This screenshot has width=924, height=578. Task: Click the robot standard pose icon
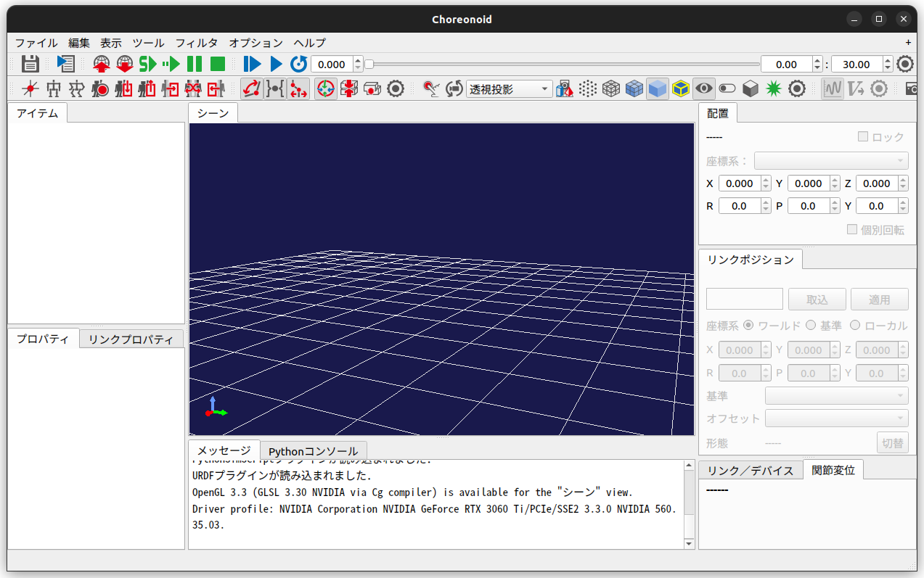[x=77, y=88]
